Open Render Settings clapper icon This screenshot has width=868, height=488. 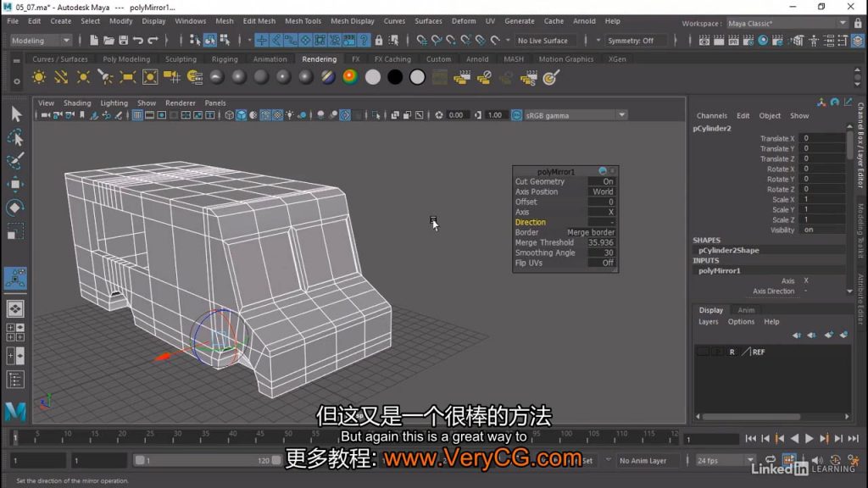point(748,41)
